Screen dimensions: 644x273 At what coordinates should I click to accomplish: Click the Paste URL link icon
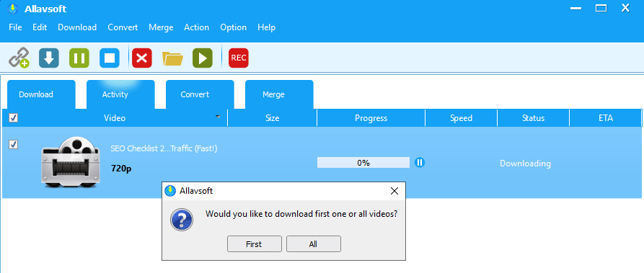[x=19, y=58]
